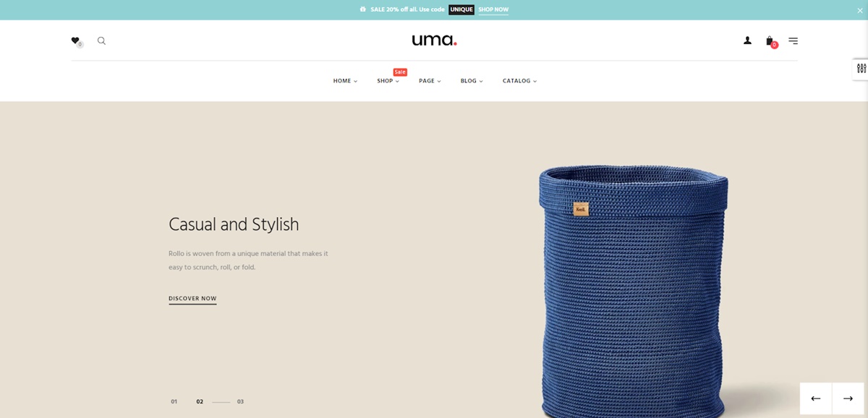Screen dimensions: 868x418
Task: Go to previous slide arrow
Action: click(x=816, y=398)
